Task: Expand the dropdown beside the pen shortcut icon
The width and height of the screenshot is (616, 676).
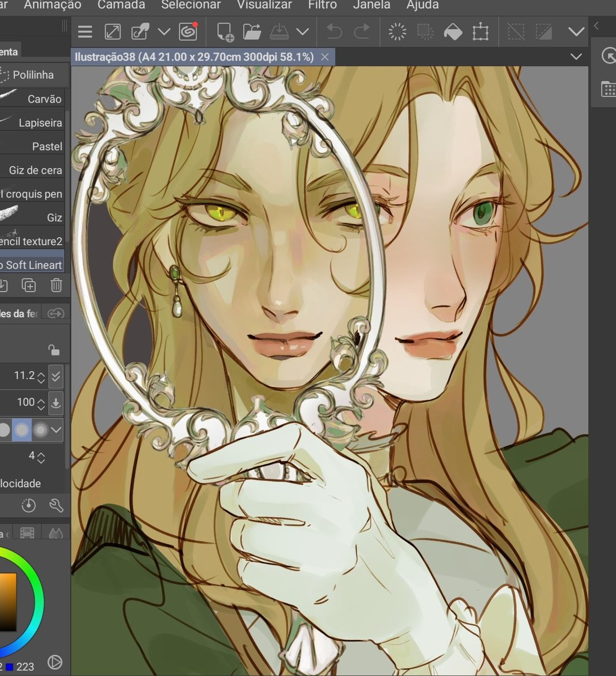Action: pyautogui.click(x=164, y=32)
